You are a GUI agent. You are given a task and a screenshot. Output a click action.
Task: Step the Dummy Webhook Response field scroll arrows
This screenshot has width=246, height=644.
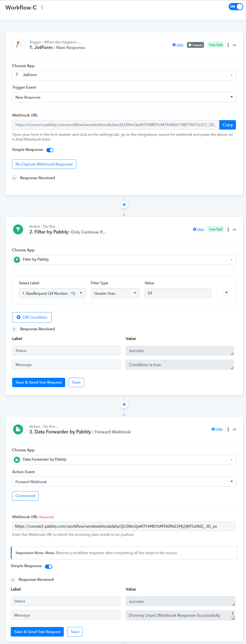point(233,613)
